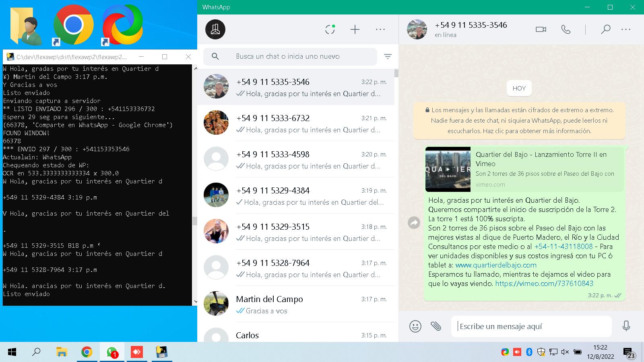Open contact info from header phone number
This screenshot has height=362, width=644.
point(471,25)
